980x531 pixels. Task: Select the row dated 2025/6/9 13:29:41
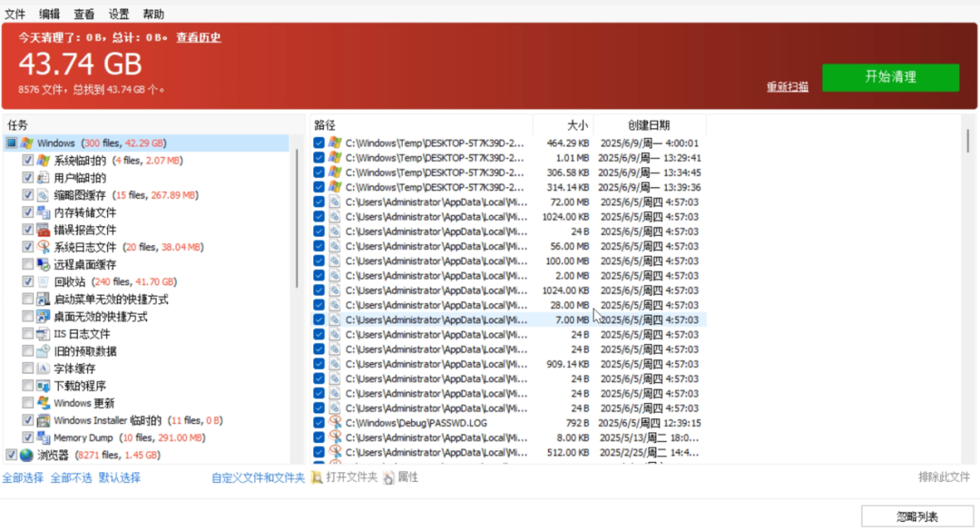pos(509,158)
